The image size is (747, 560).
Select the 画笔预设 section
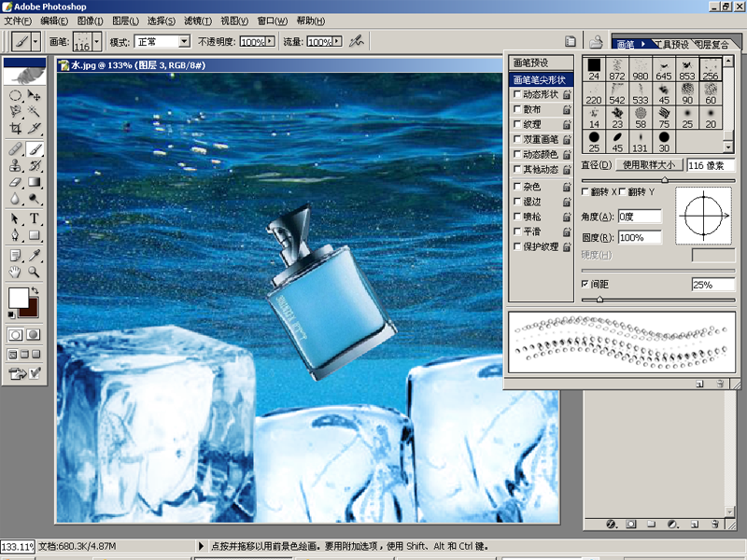coord(541,63)
